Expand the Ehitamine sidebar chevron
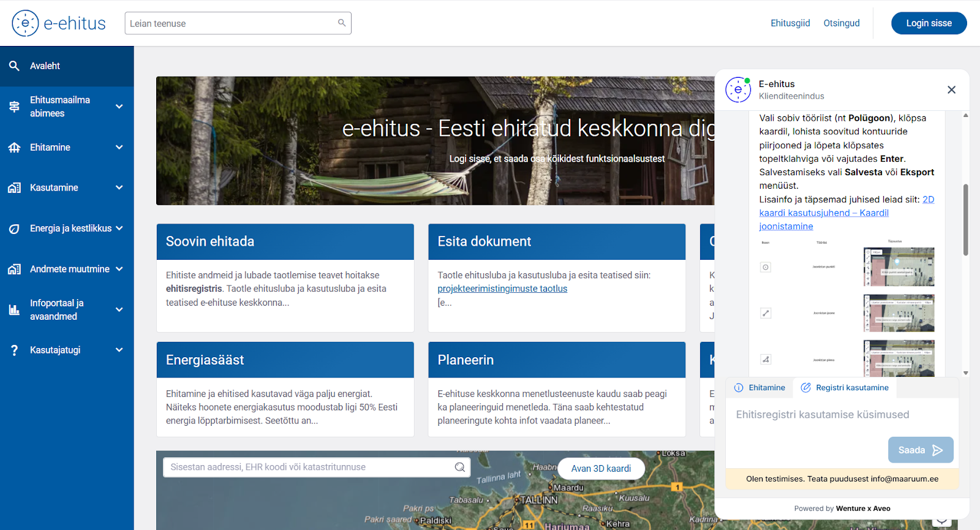 (x=119, y=147)
